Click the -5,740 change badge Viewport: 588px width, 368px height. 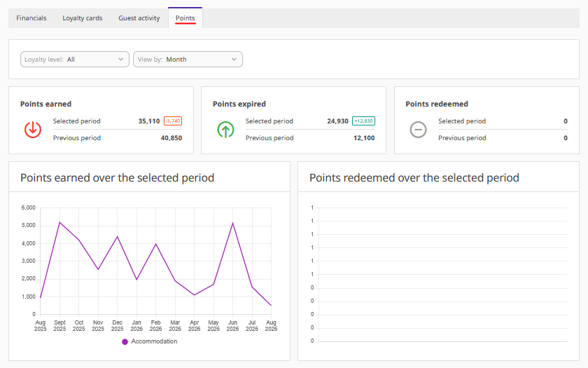click(x=173, y=121)
